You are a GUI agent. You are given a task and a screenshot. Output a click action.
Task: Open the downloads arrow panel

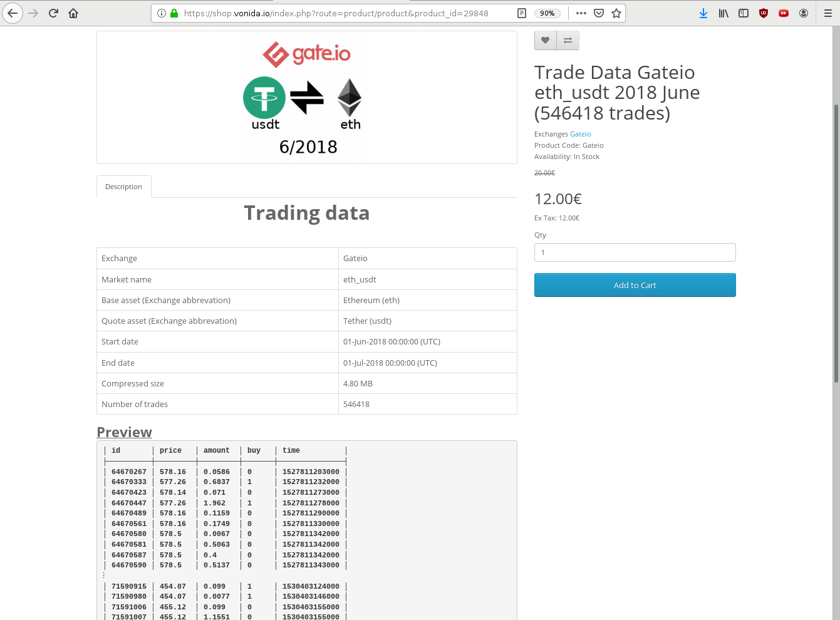click(703, 13)
